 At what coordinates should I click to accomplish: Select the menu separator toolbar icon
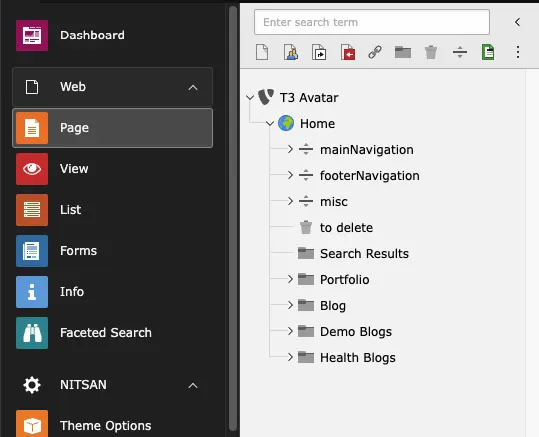(x=460, y=52)
